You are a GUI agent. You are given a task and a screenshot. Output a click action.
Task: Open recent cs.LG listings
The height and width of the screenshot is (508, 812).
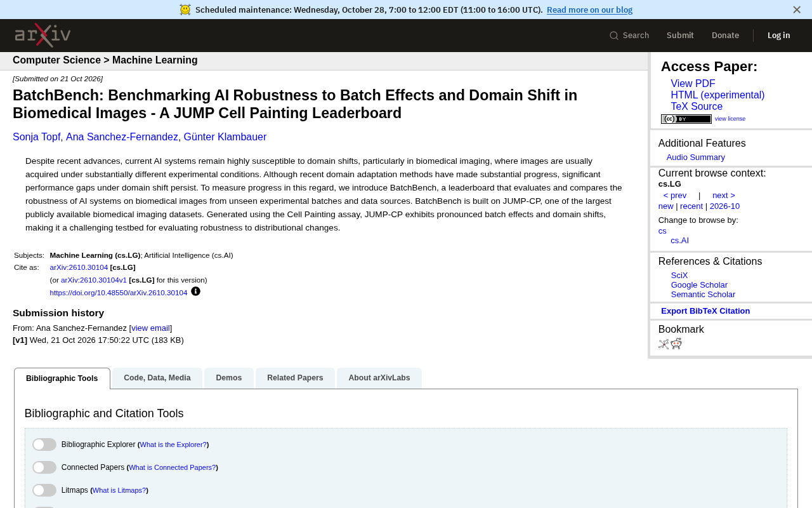[x=691, y=206]
